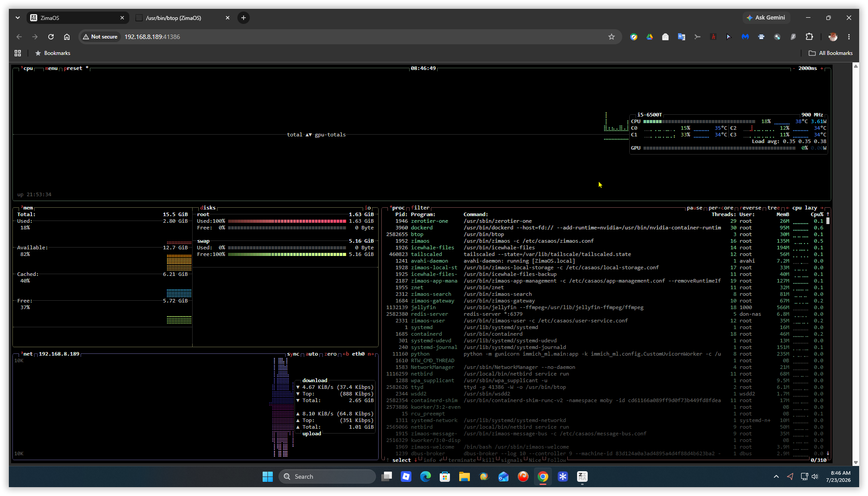Open the btop menu

click(51, 68)
